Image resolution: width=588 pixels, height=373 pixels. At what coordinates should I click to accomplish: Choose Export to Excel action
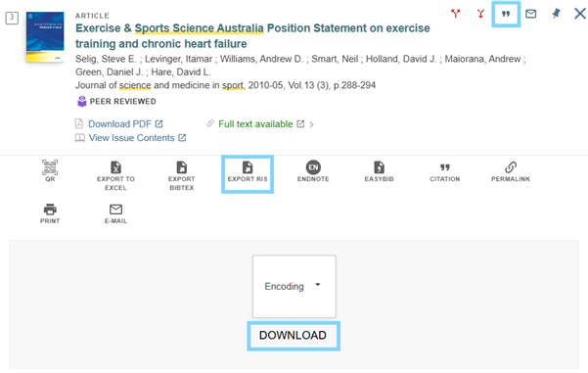[115, 175]
